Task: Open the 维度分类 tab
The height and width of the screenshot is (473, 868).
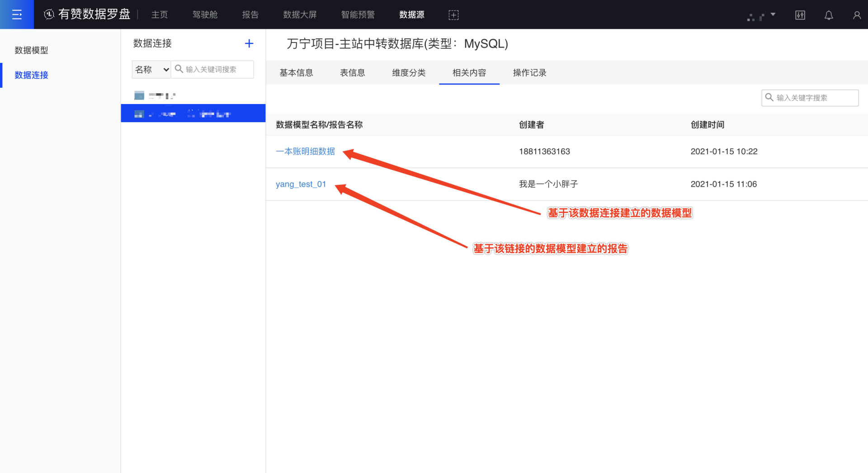Action: [x=408, y=73]
